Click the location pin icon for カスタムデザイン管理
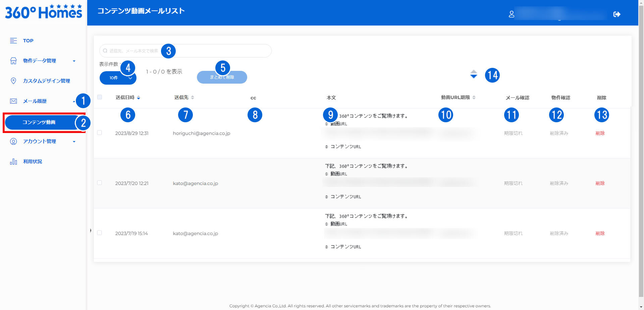Screen dimensions: 644x310 pos(13,81)
